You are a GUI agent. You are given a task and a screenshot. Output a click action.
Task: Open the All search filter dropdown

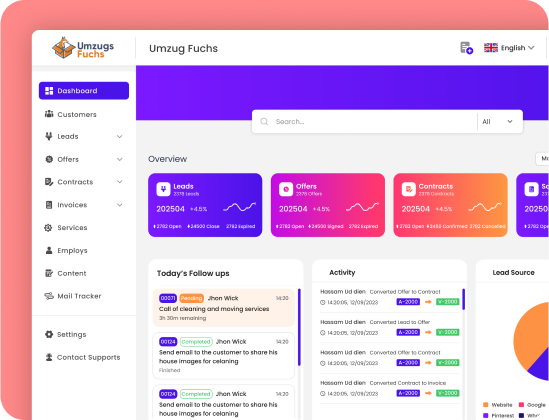point(497,121)
